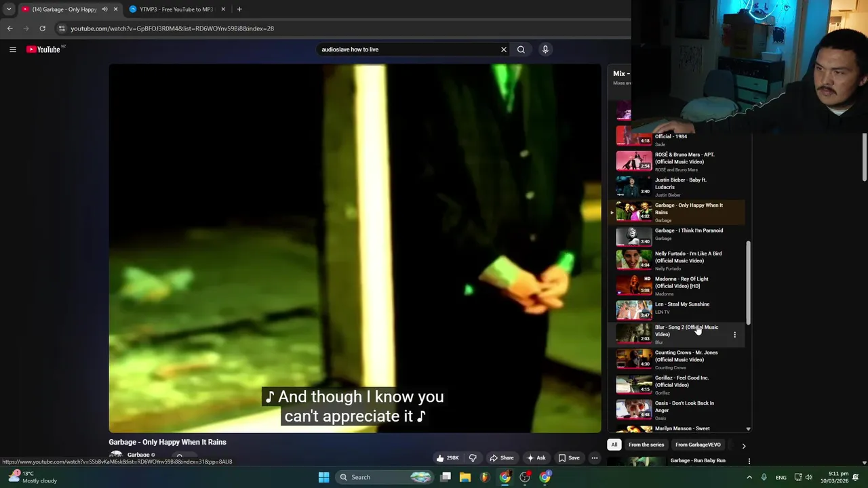Play Madonna - Ray Of Light
Viewport: 868px width, 488px height.
(678, 285)
